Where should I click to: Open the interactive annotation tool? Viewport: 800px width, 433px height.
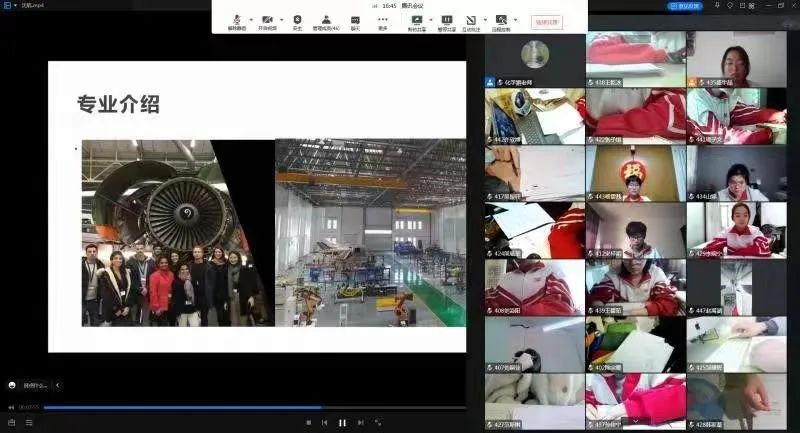[471, 20]
